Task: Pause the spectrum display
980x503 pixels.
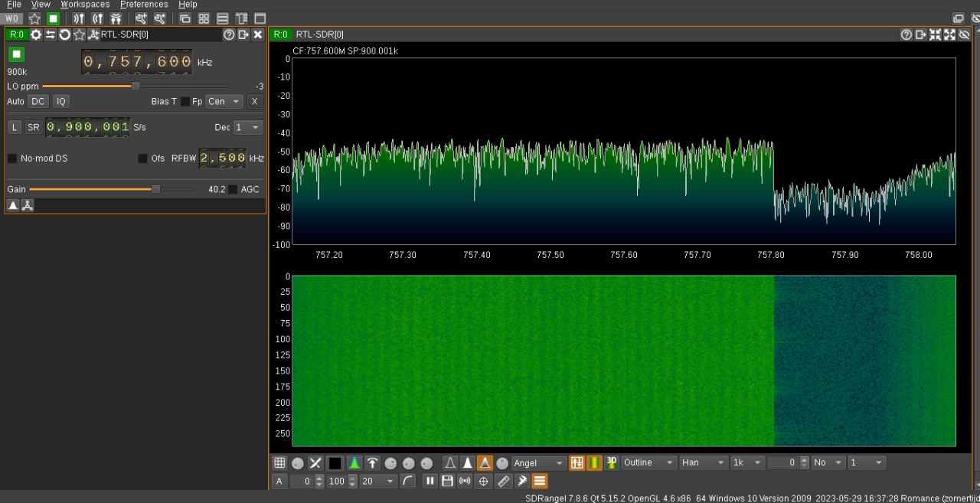Action: 430,481
